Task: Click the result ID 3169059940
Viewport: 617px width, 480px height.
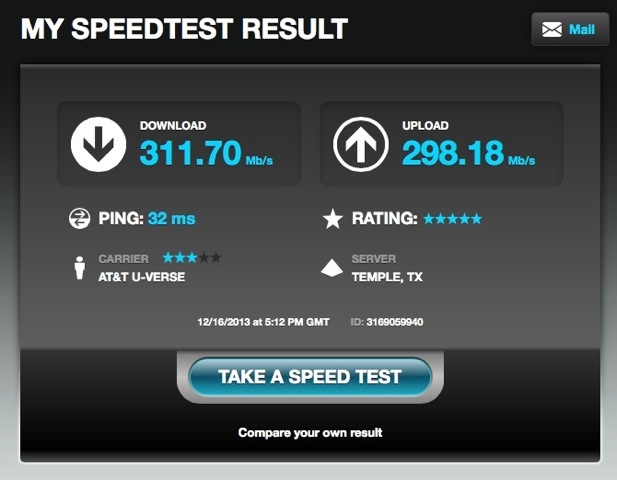Action: 395,322
